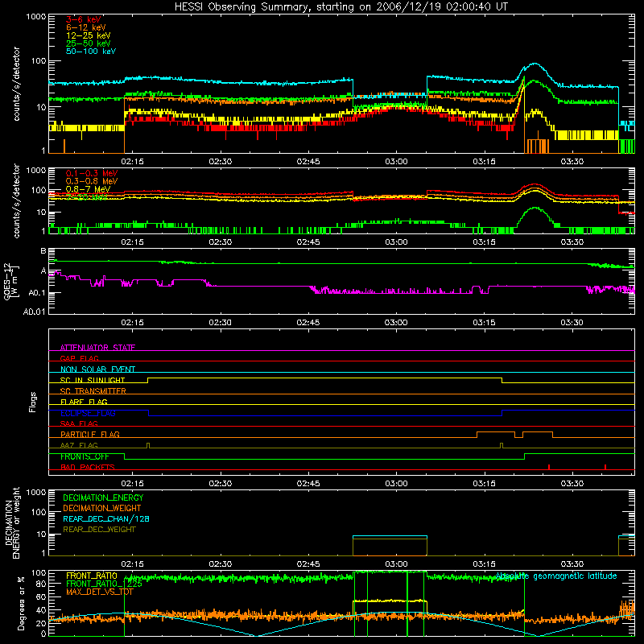Select the 0.1-0.3 MeV legend label
Screen dimensions: 644x644
tap(92, 173)
